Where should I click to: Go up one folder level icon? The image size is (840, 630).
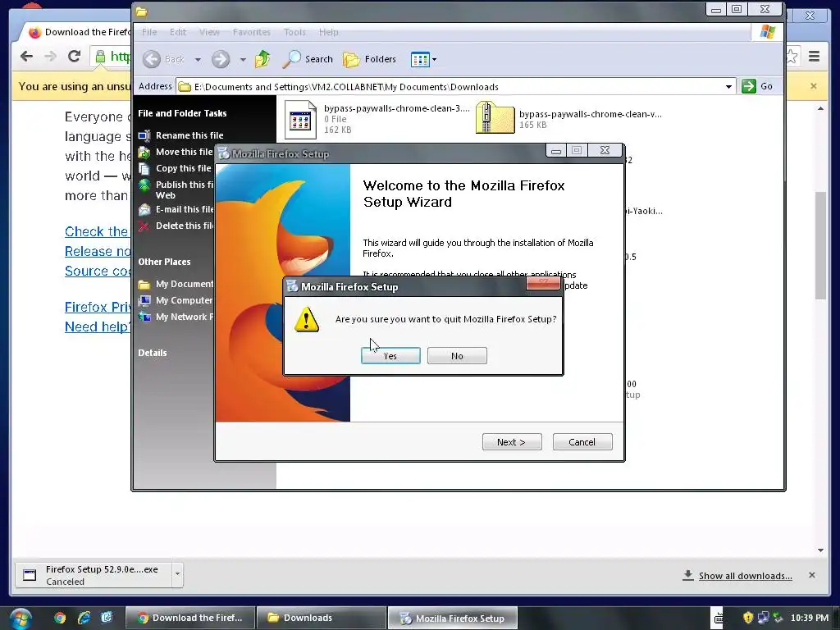pyautogui.click(x=262, y=59)
